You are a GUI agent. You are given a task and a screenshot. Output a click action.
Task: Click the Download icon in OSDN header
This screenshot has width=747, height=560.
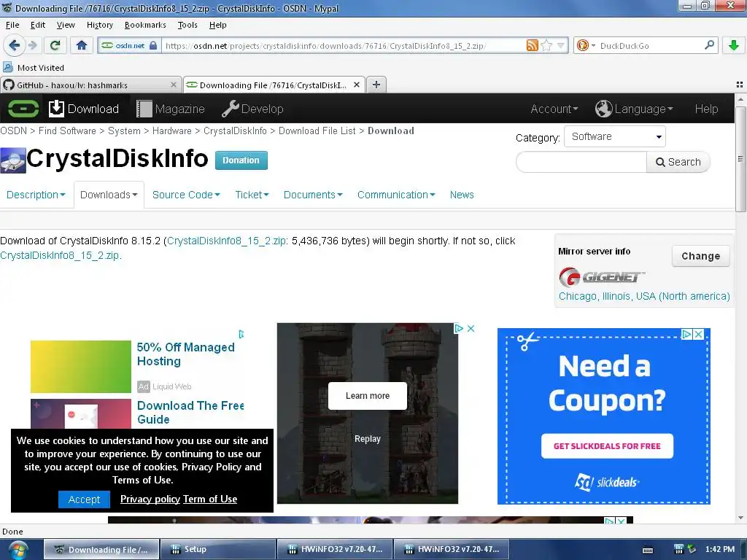point(56,109)
